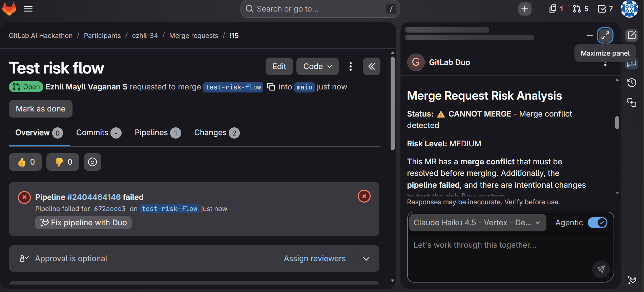Copy the test-risk-flow branch name
Image resolution: width=644 pixels, height=292 pixels.
(x=271, y=87)
